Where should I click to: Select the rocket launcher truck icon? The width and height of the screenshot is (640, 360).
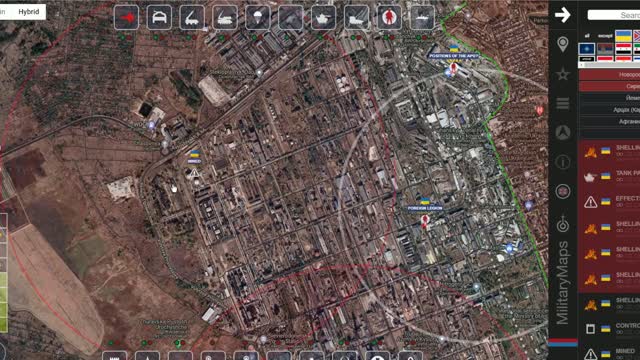(x=356, y=18)
